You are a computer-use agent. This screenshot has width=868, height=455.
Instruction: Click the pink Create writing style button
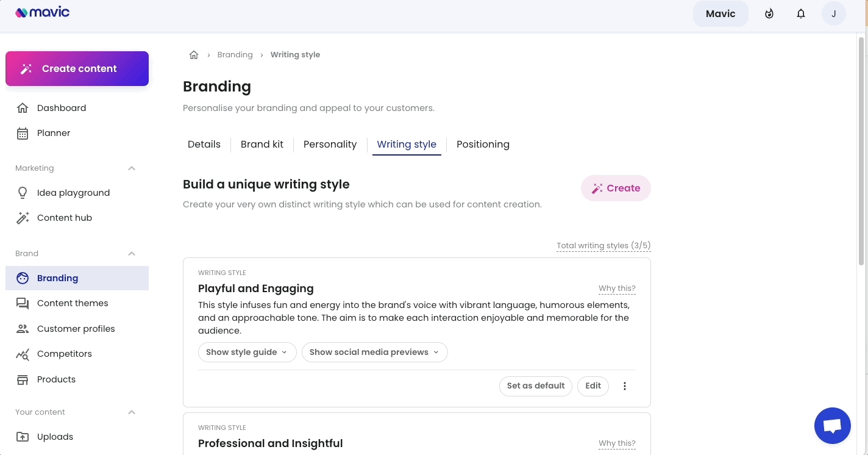pos(616,188)
